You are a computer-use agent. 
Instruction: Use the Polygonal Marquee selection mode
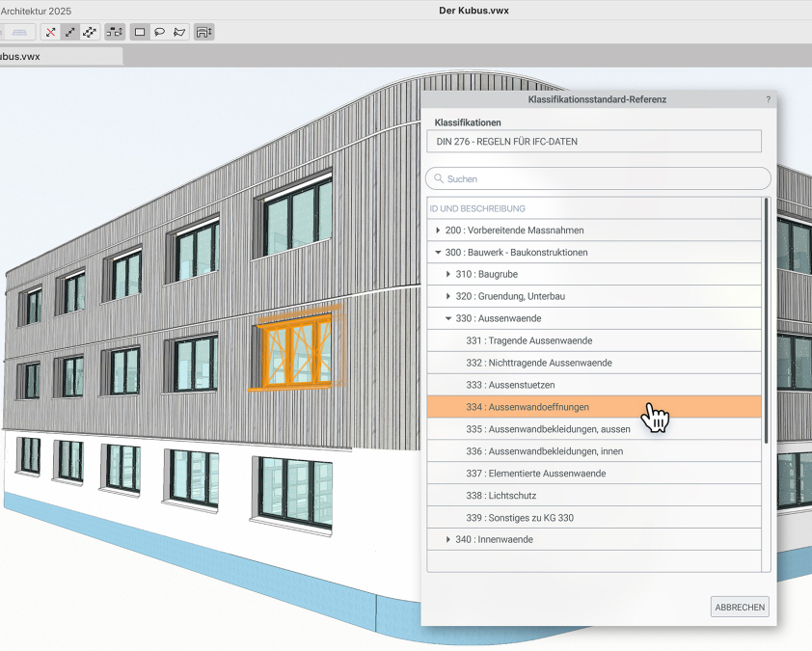(179, 32)
